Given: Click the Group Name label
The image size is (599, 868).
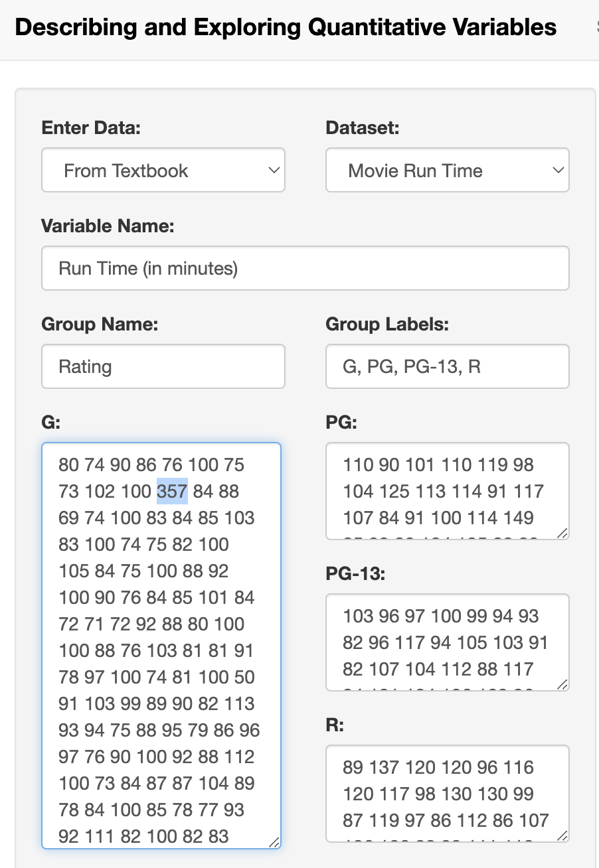Looking at the screenshot, I should point(100,325).
